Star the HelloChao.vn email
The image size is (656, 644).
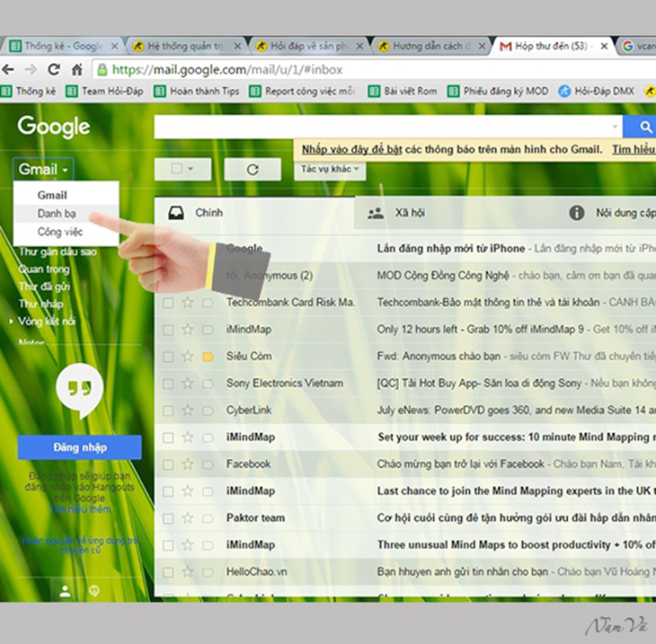tap(188, 571)
